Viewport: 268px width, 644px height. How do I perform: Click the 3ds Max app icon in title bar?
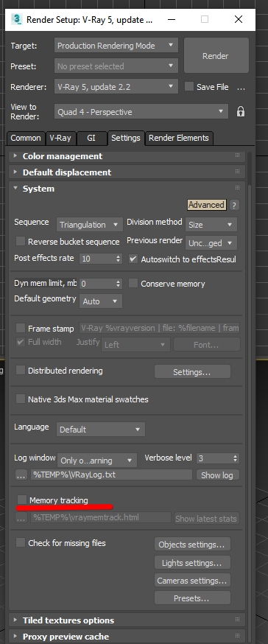17,19
